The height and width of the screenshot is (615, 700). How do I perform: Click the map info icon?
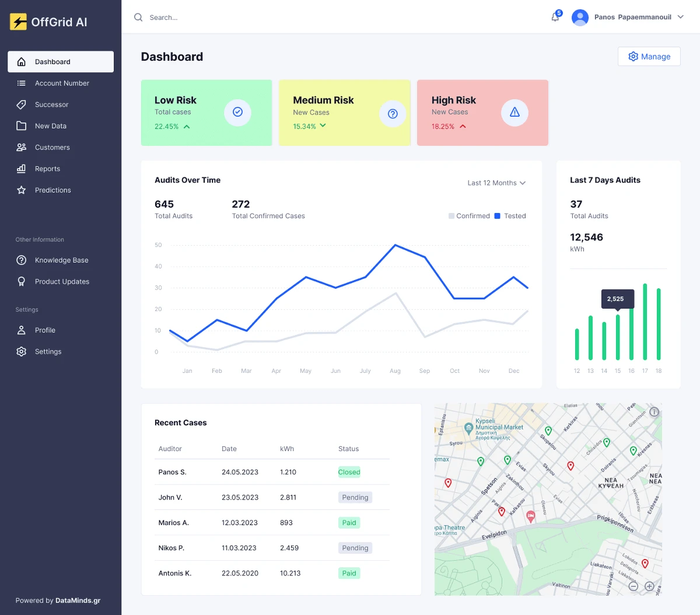(654, 412)
